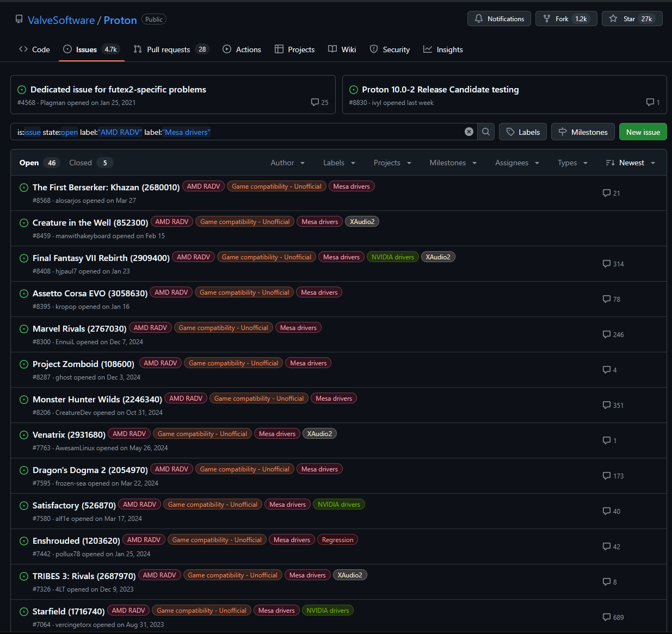Open comments on Venatrix issue
The height and width of the screenshot is (634, 672).
[610, 440]
